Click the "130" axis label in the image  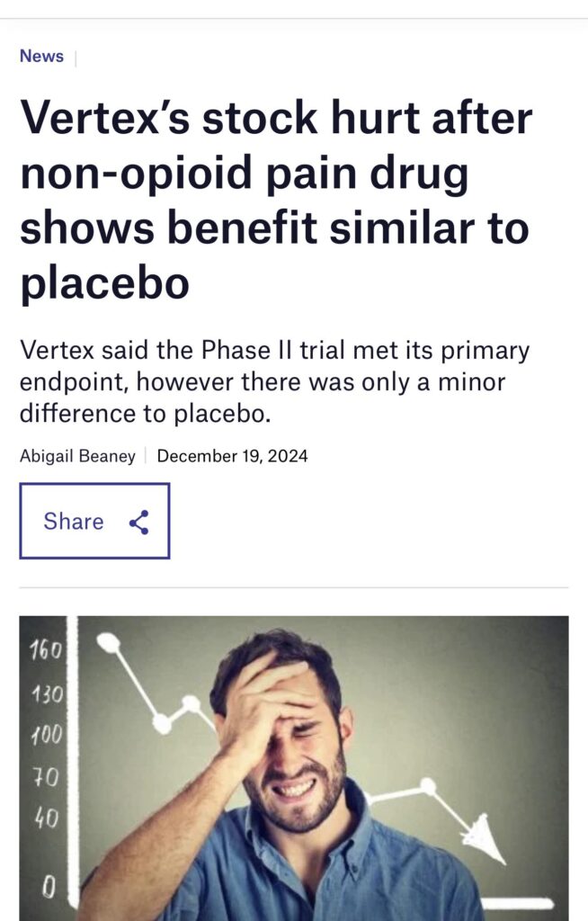click(45, 693)
